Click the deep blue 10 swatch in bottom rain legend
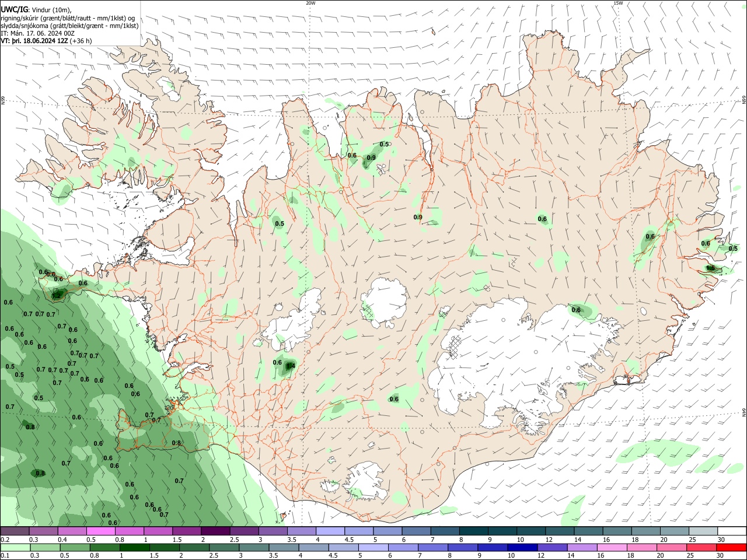747x560 pixels. pyautogui.click(x=522, y=548)
